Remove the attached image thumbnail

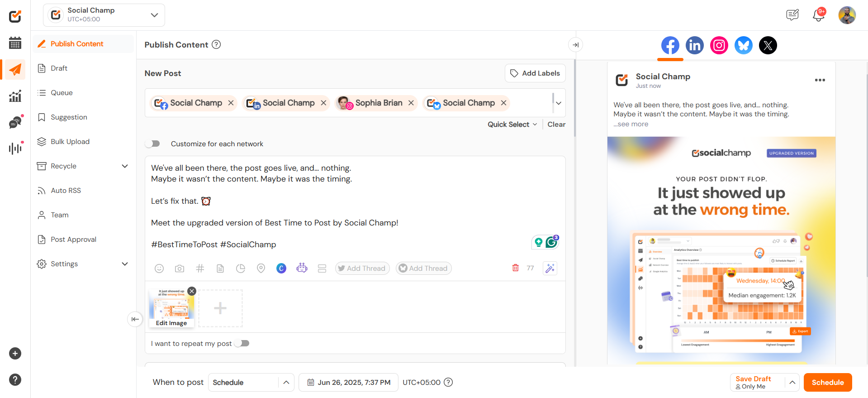pos(192,291)
